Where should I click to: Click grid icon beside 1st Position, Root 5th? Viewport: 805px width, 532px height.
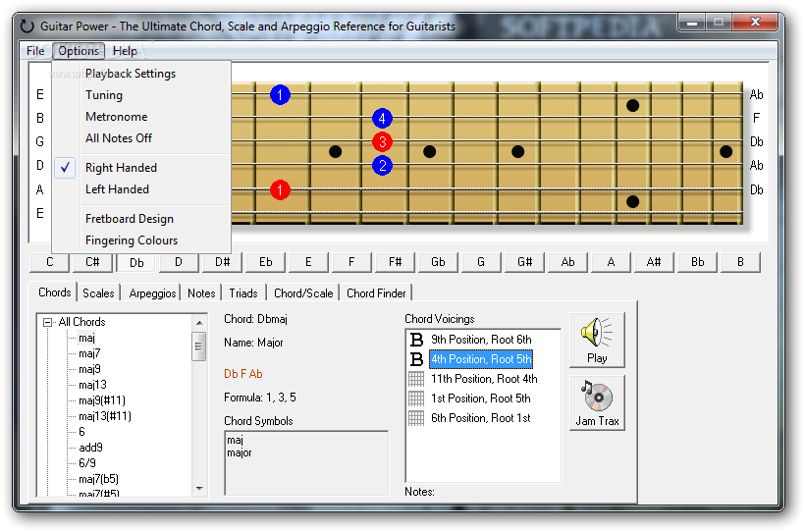(x=416, y=399)
